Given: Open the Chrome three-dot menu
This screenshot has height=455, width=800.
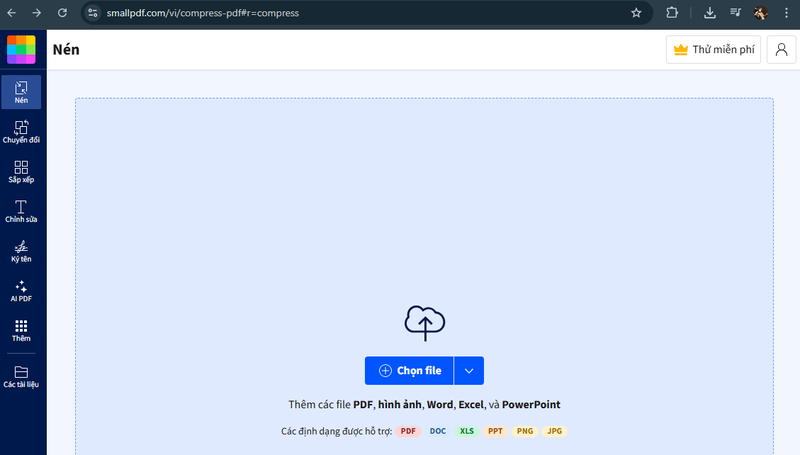Looking at the screenshot, I should click(786, 13).
